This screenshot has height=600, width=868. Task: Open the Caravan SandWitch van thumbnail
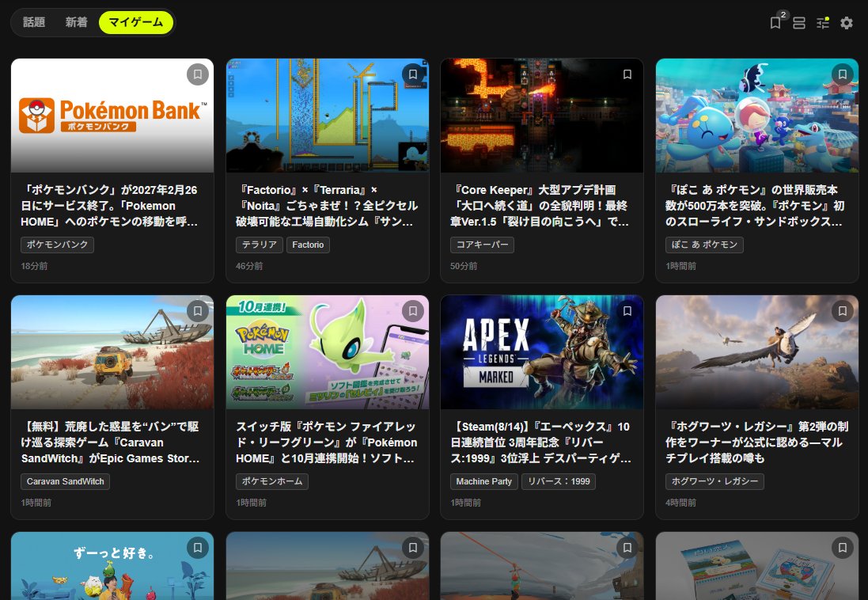(x=112, y=352)
